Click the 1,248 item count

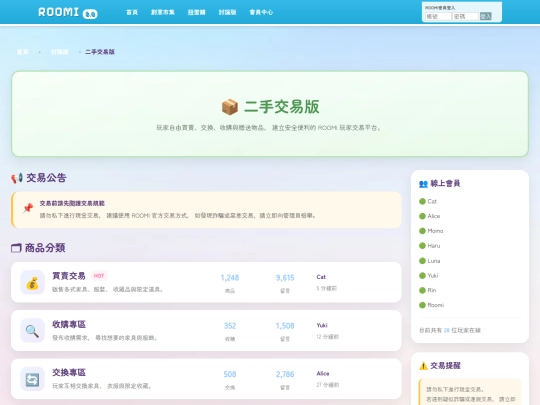(230, 278)
